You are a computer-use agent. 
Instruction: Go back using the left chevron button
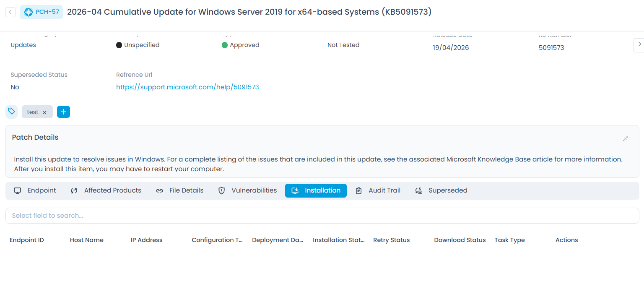pyautogui.click(x=10, y=12)
